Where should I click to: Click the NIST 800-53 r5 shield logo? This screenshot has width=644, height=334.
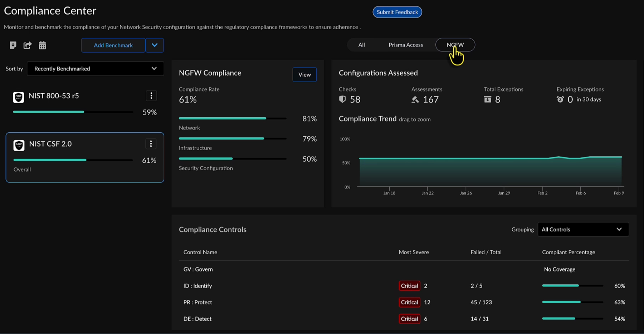tap(19, 97)
